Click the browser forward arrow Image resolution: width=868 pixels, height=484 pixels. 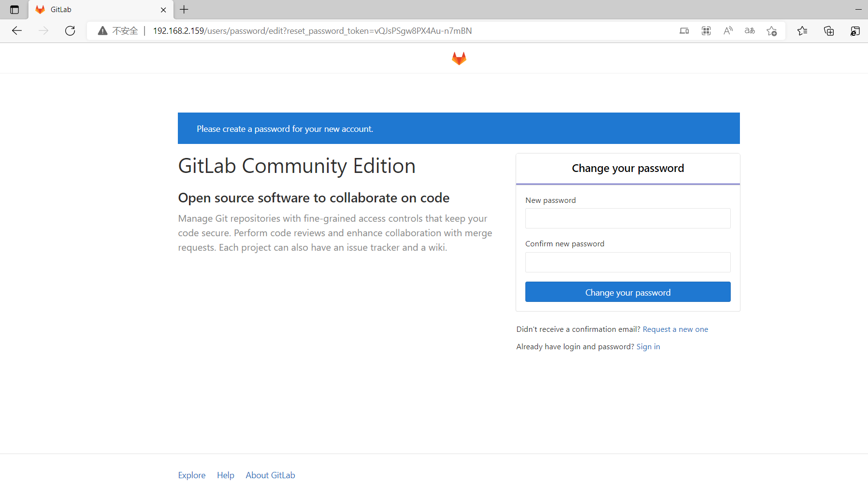[43, 31]
